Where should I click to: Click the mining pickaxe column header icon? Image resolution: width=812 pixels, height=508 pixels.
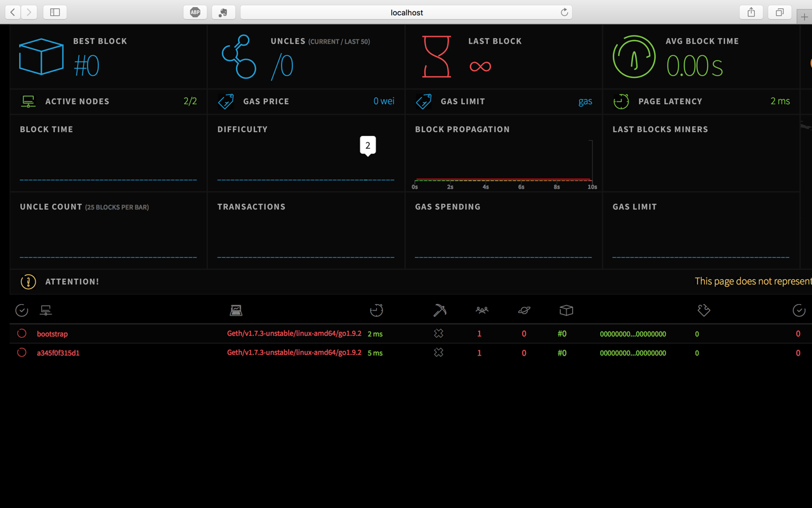click(x=438, y=311)
